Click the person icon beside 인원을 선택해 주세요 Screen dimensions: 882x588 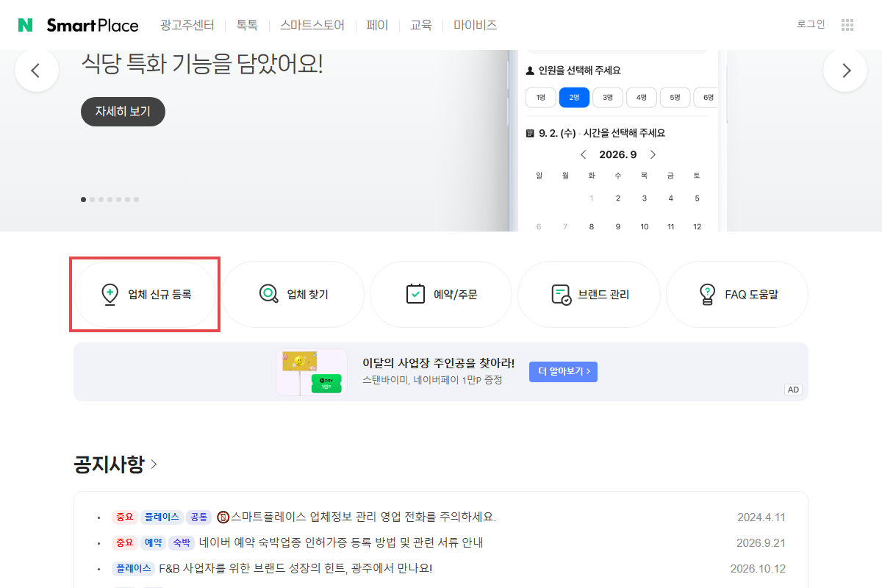pyautogui.click(x=530, y=71)
